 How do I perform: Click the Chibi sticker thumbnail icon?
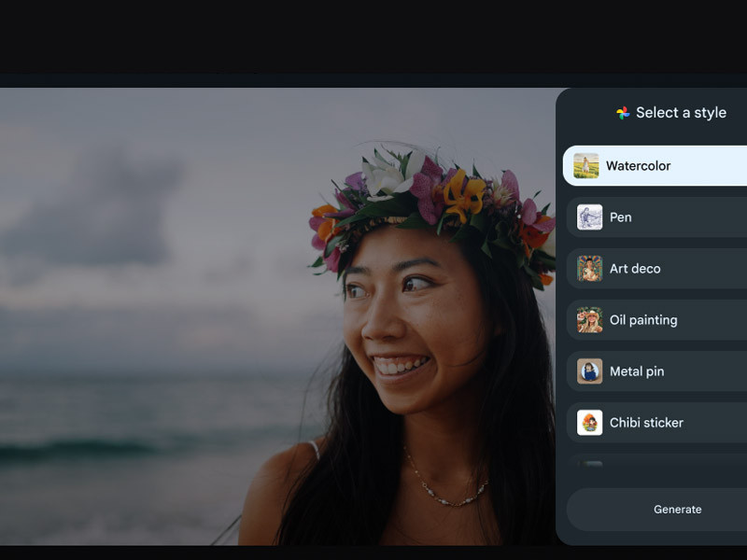point(589,423)
